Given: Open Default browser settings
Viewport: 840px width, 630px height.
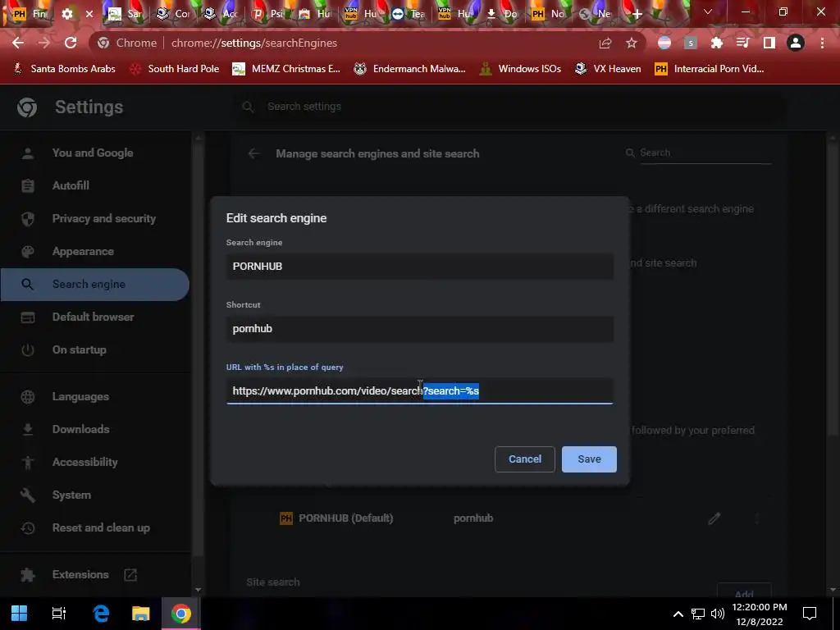Looking at the screenshot, I should coord(93,317).
